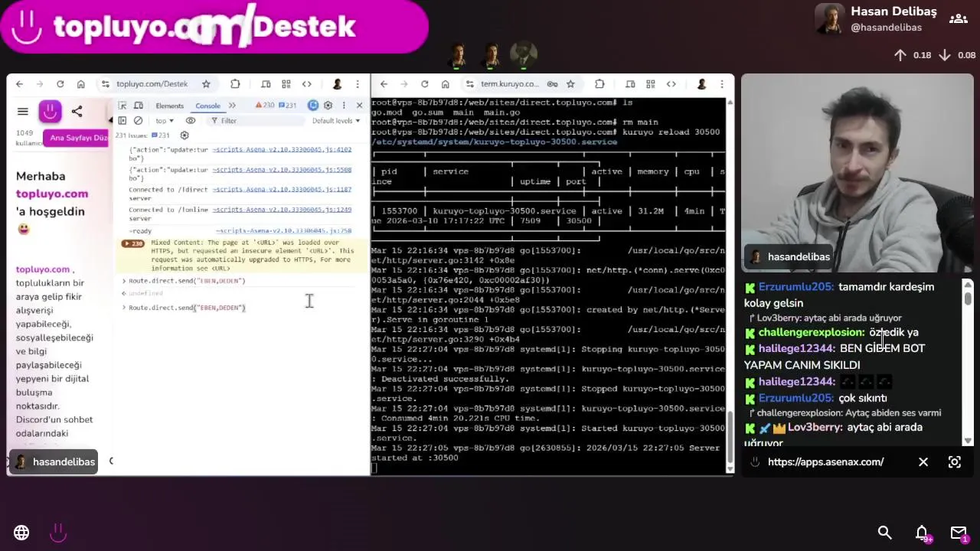
Task: Click the globe icon at bottom left
Action: coord(21,533)
